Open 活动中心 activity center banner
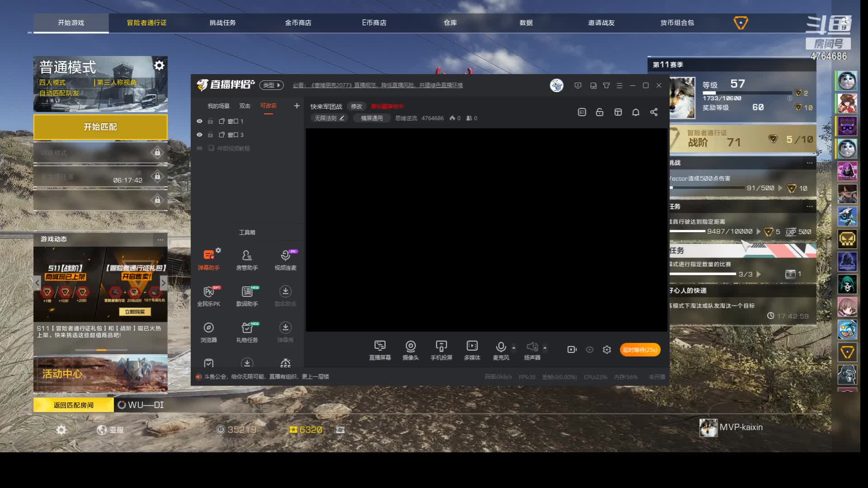This screenshot has width=868, height=488. 100,374
